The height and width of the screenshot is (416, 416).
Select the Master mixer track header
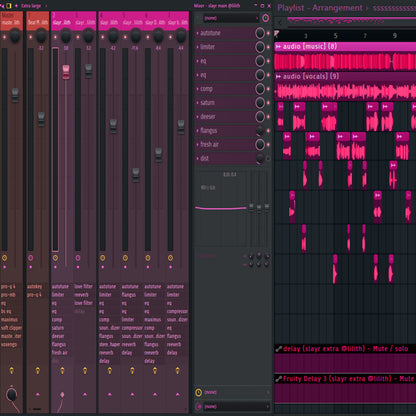point(12,21)
